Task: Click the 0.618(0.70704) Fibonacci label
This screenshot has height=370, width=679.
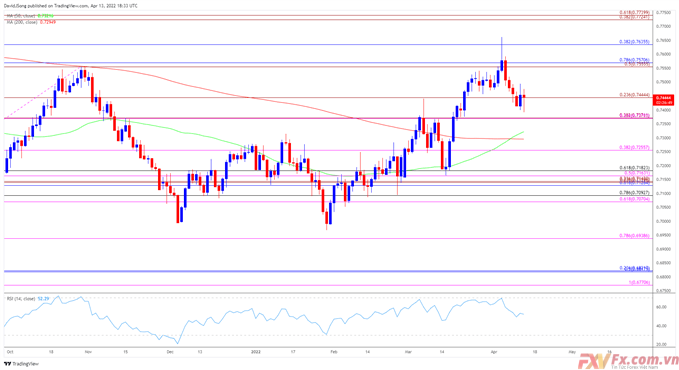Action: coord(634,199)
